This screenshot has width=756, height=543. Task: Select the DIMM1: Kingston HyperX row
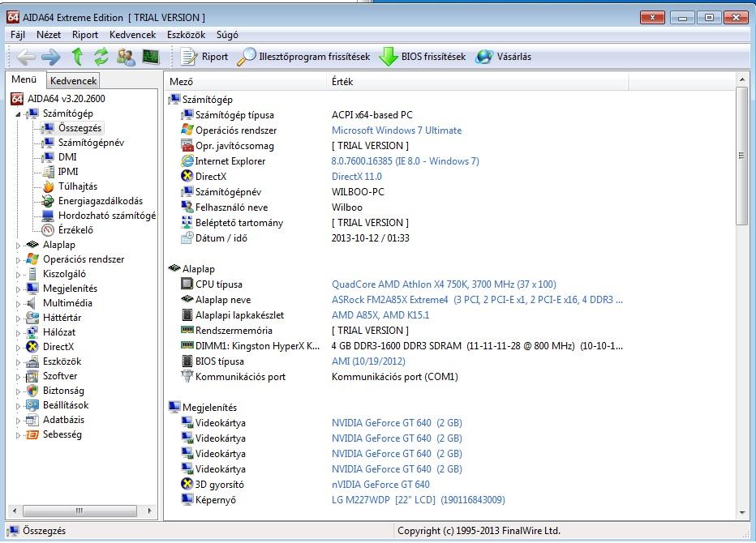(x=402, y=346)
